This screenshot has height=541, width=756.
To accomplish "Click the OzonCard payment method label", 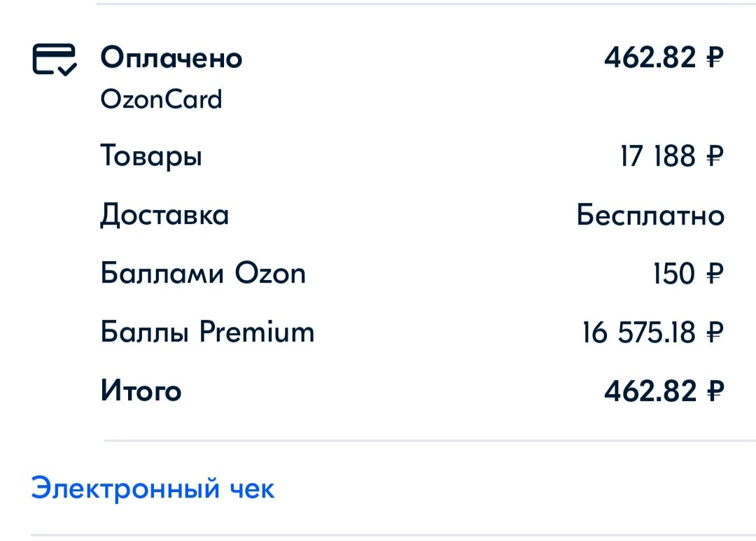I will (x=161, y=99).
